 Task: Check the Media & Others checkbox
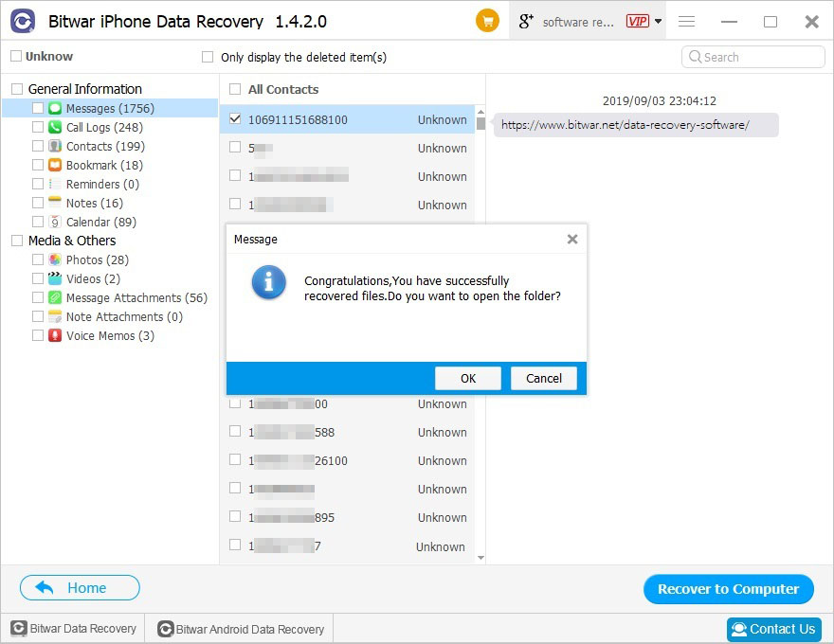17,241
